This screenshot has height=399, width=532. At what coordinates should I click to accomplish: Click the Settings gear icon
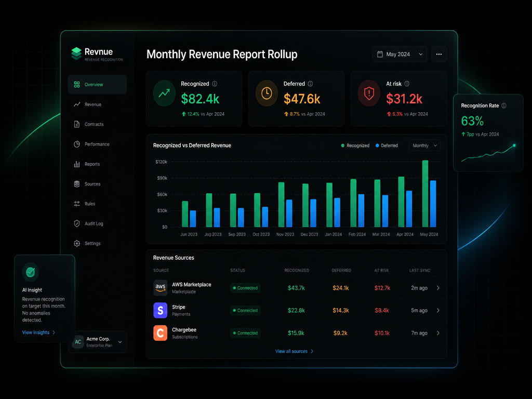(x=77, y=244)
